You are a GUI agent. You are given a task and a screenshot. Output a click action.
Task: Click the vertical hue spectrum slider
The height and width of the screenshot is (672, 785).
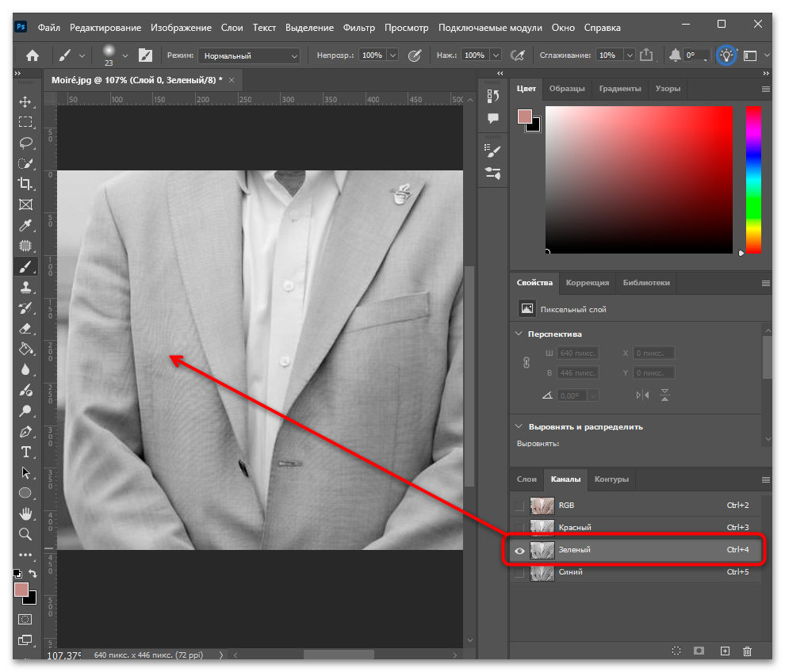[x=753, y=180]
